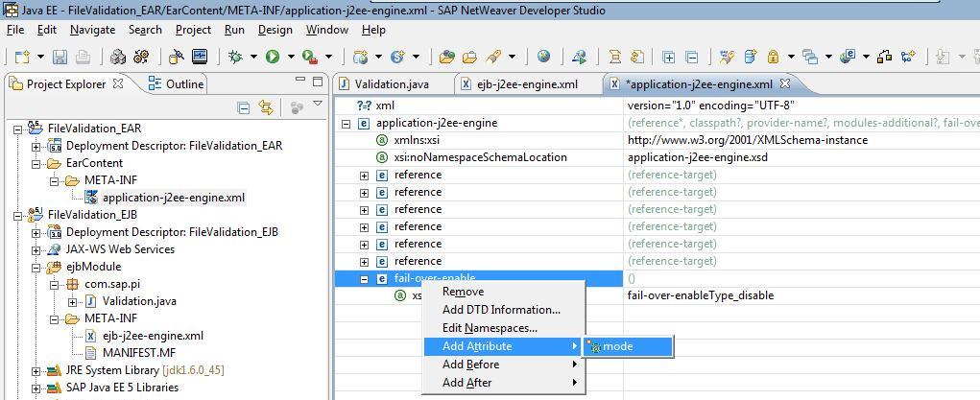The height and width of the screenshot is (400, 980).
Task: Expand the JRE System Library node
Action: (36, 371)
